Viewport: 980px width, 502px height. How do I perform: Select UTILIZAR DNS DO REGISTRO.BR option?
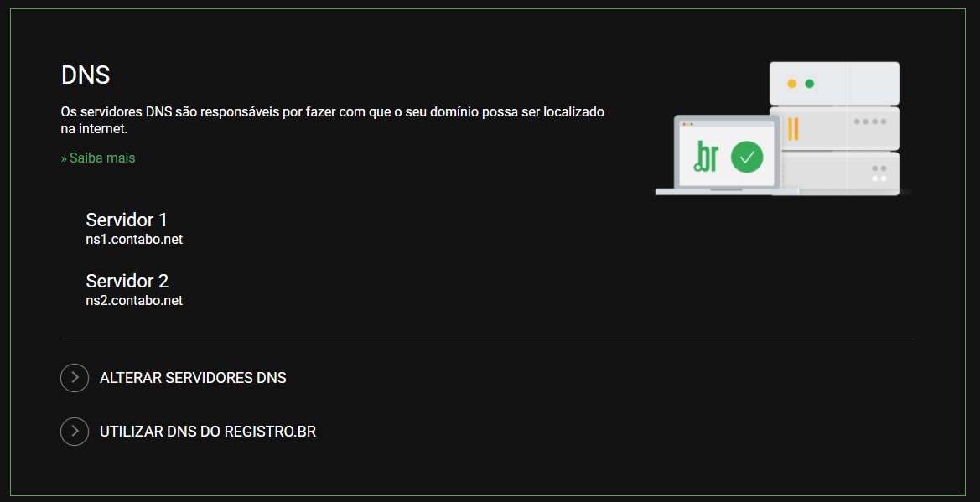208,432
